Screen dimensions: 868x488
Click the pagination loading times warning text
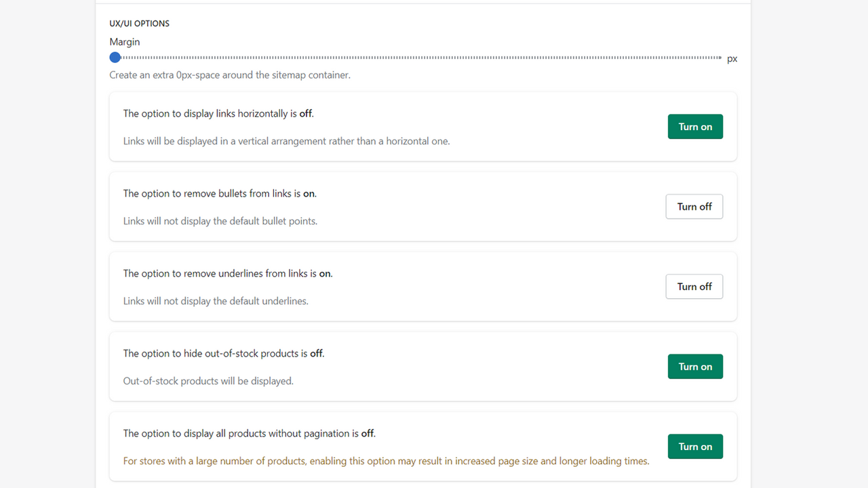[385, 460]
